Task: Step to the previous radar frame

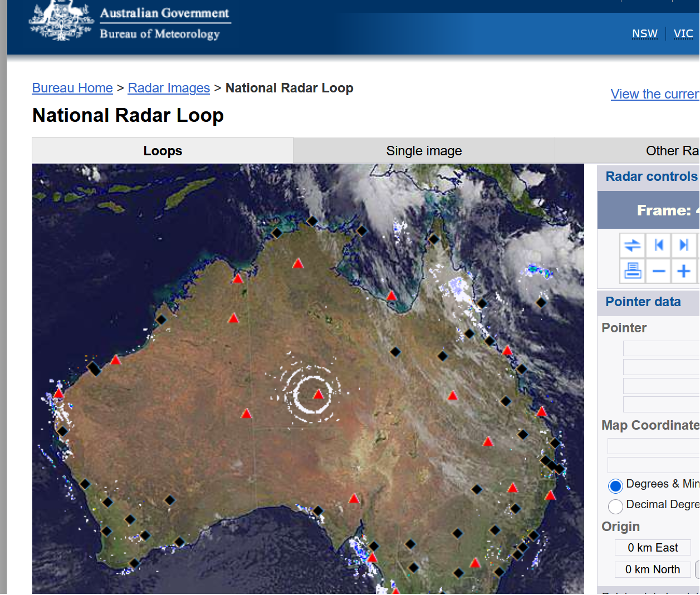Action: [x=659, y=245]
